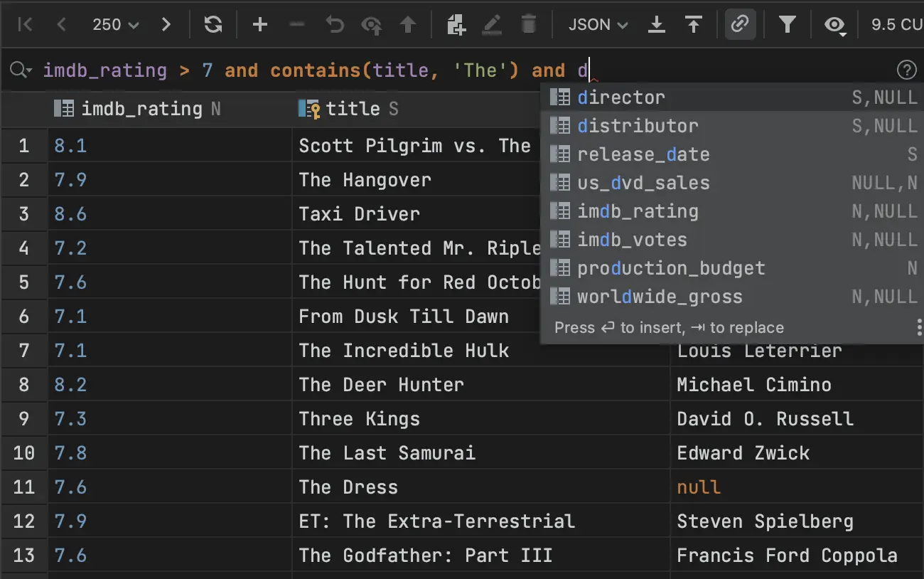The height and width of the screenshot is (579, 924).
Task: Select rating cell 8.6
Action: click(170, 214)
